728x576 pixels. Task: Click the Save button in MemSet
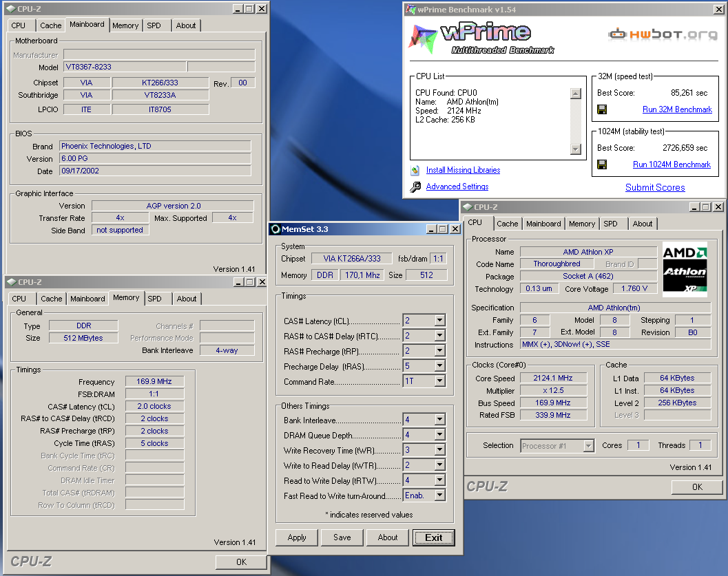[342, 537]
